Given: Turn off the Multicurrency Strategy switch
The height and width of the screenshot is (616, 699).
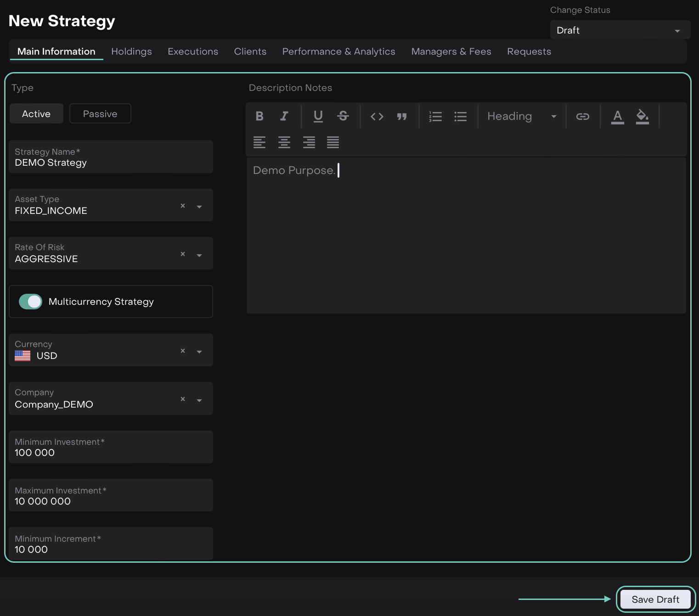Looking at the screenshot, I should pyautogui.click(x=31, y=302).
